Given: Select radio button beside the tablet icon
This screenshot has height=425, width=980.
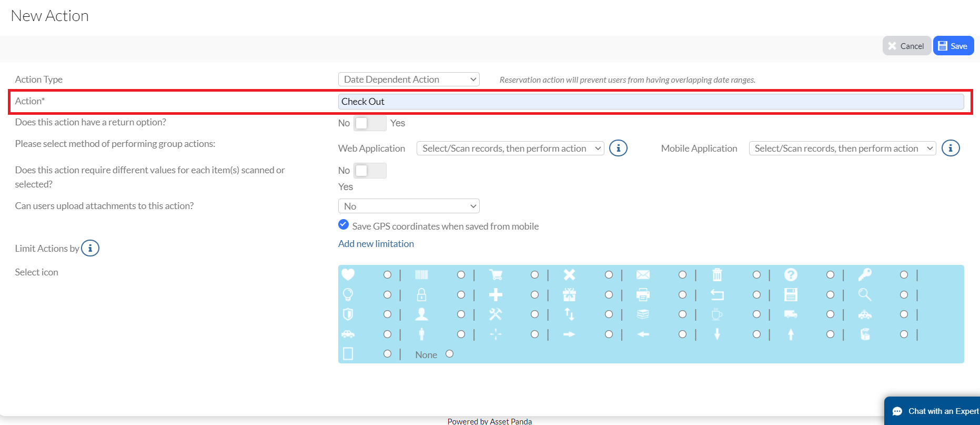Looking at the screenshot, I should [387, 354].
